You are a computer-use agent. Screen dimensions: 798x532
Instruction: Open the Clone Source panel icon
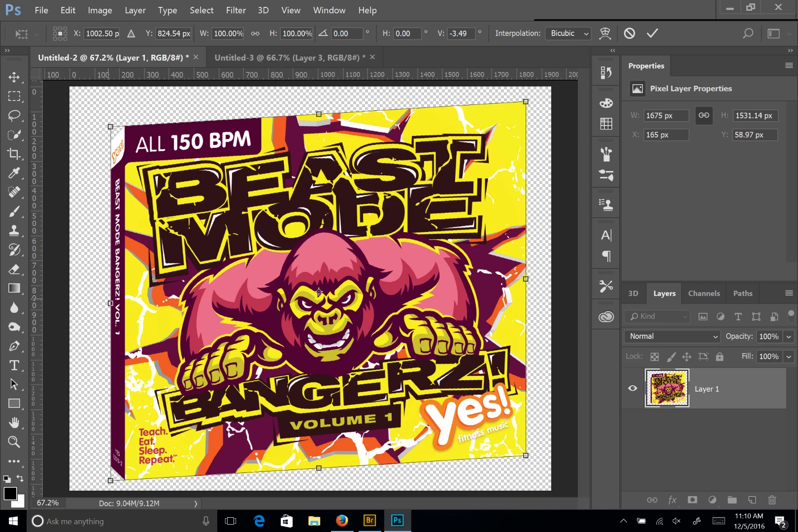pyautogui.click(x=606, y=204)
